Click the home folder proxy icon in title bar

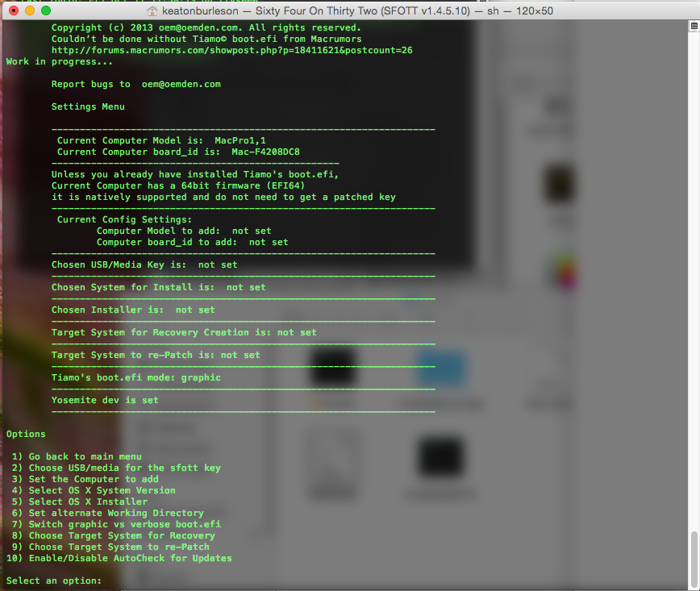(152, 10)
